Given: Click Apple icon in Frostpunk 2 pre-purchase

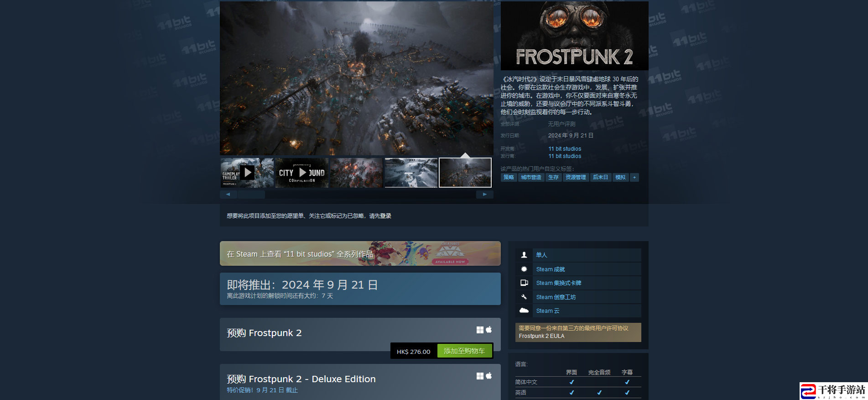Looking at the screenshot, I should (x=489, y=330).
